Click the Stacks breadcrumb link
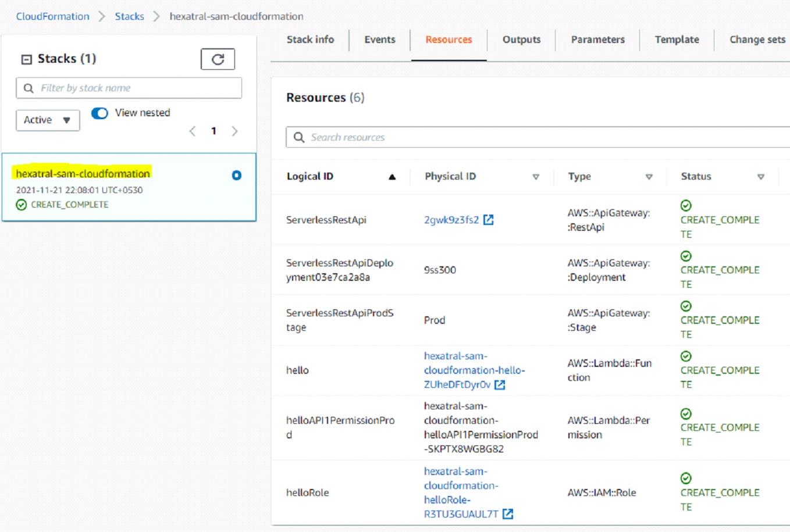790x532 pixels. pyautogui.click(x=129, y=16)
